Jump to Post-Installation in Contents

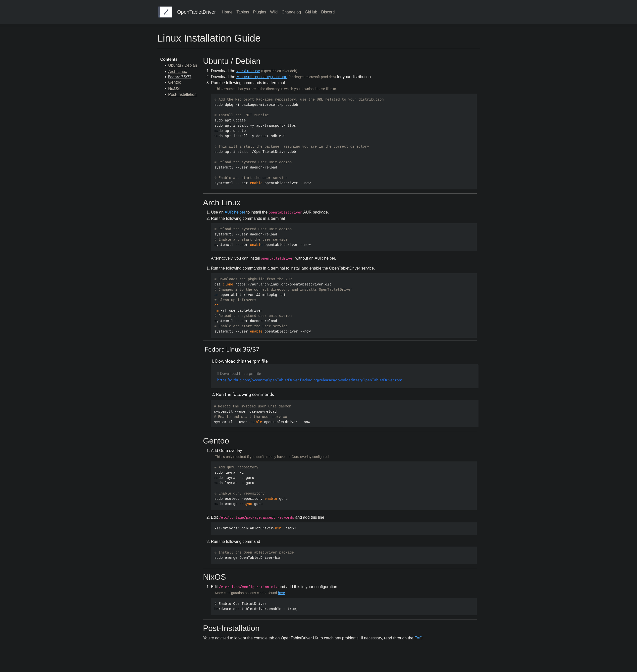(182, 94)
